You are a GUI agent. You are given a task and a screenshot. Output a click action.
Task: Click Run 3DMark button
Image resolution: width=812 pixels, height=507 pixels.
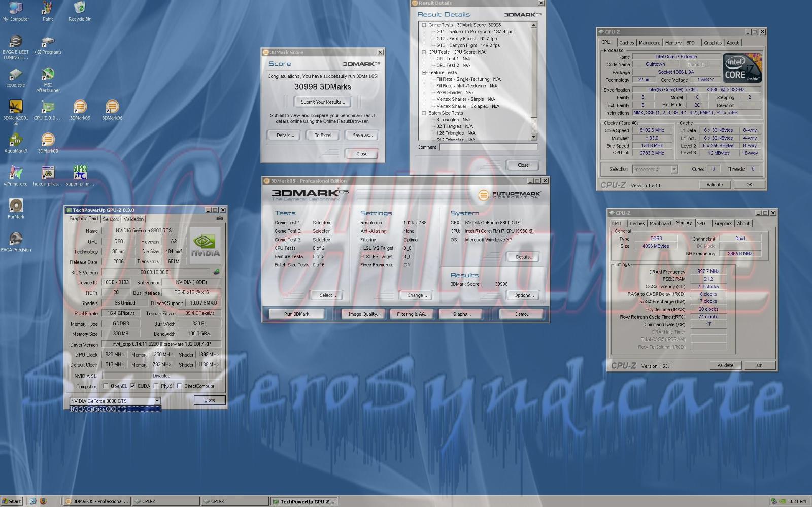click(x=296, y=314)
